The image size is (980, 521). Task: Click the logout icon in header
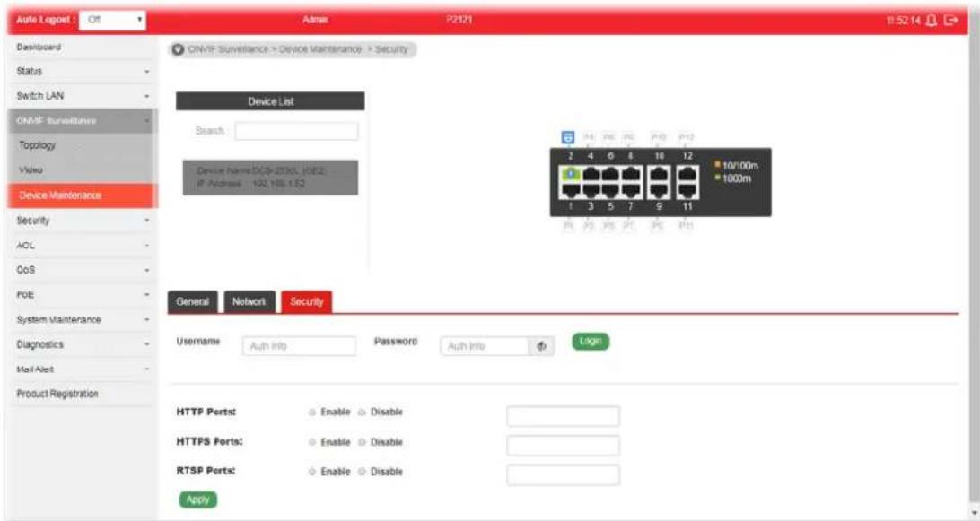tap(950, 20)
